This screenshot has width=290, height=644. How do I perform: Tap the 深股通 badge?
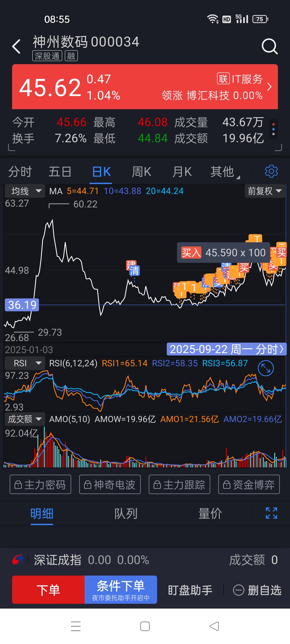[47, 56]
